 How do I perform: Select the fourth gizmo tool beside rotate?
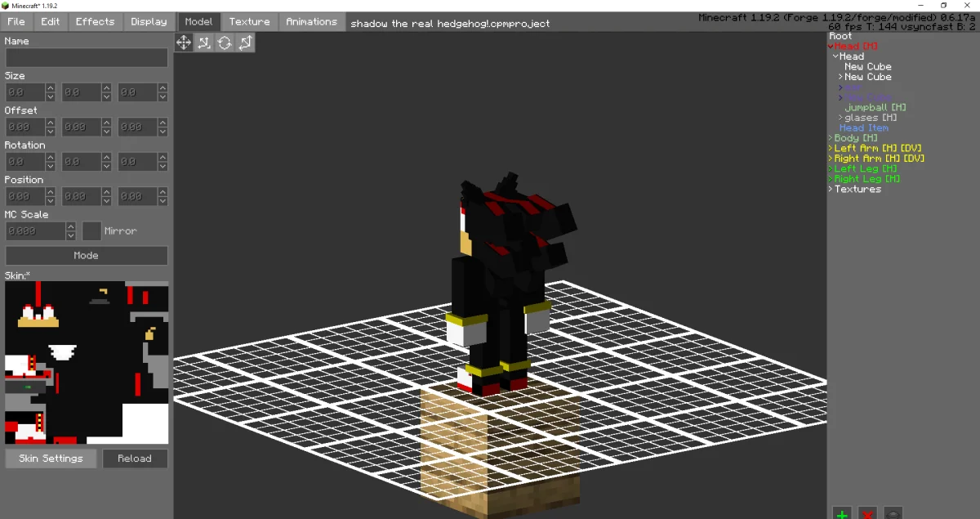(x=245, y=43)
